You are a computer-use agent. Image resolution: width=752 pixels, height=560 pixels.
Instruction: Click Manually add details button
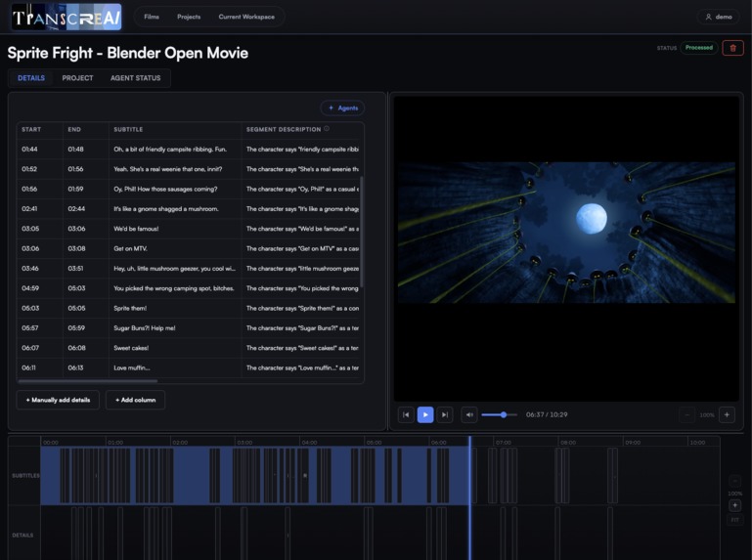58,400
